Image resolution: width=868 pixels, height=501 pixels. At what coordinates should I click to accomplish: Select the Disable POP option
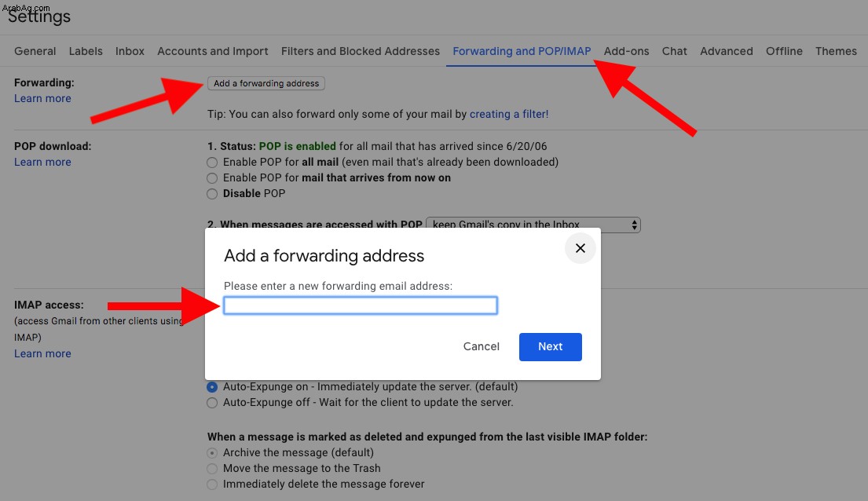[212, 194]
